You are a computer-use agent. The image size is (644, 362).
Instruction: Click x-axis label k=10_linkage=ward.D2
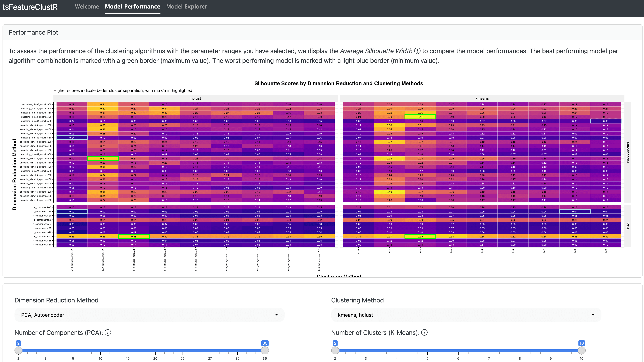72,260
